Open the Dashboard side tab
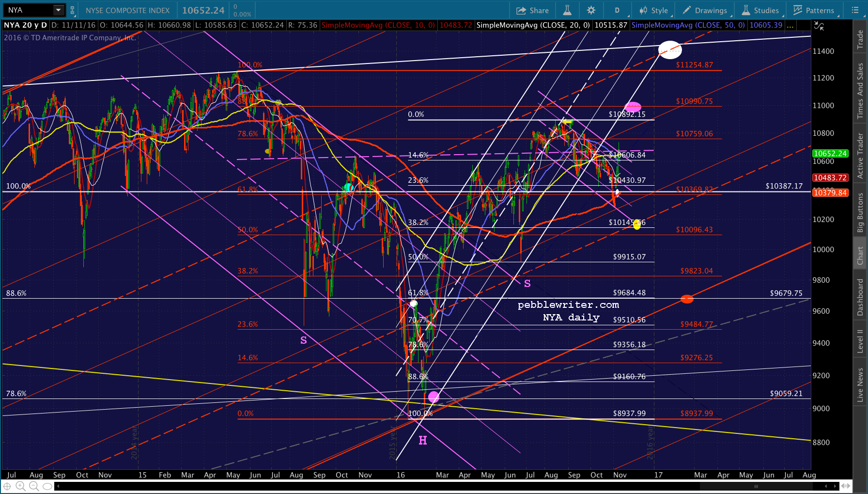868x494 pixels. (x=860, y=297)
